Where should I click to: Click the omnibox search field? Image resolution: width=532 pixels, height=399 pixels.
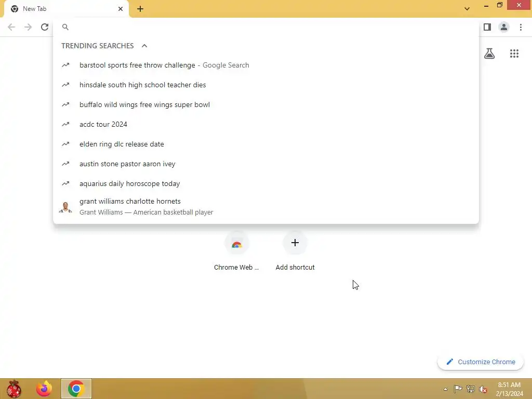(266, 27)
